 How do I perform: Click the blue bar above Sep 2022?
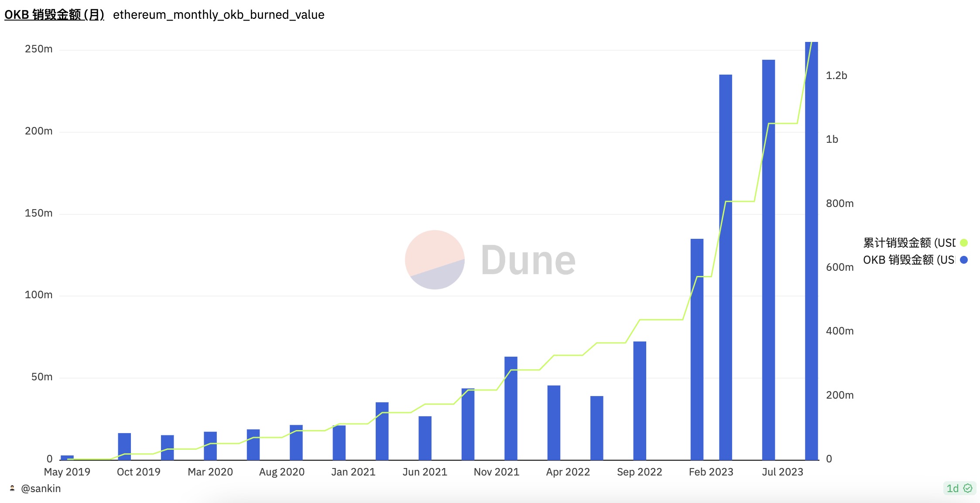point(640,400)
